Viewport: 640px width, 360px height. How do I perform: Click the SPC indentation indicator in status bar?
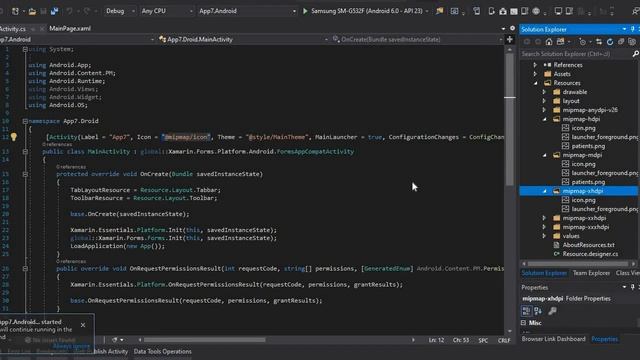click(483, 340)
